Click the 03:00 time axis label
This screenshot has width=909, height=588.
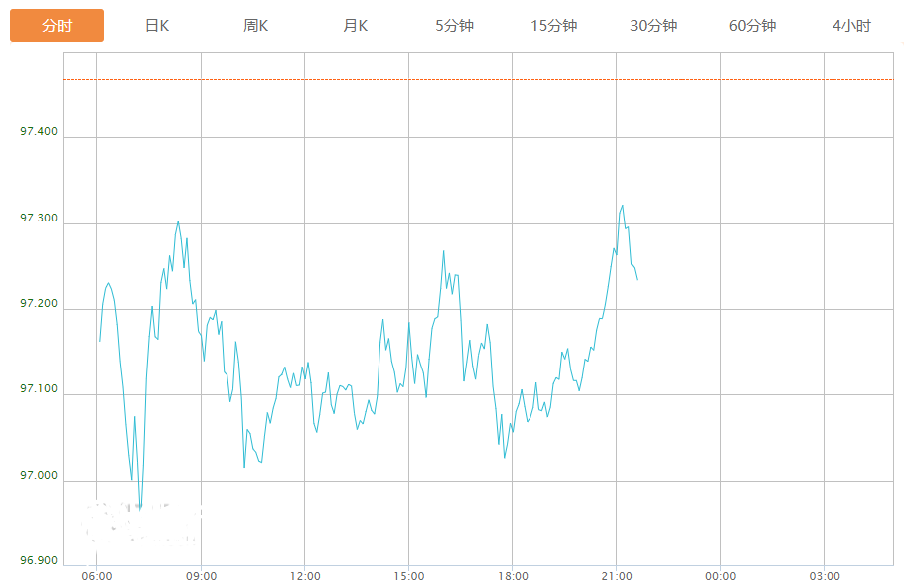click(825, 576)
